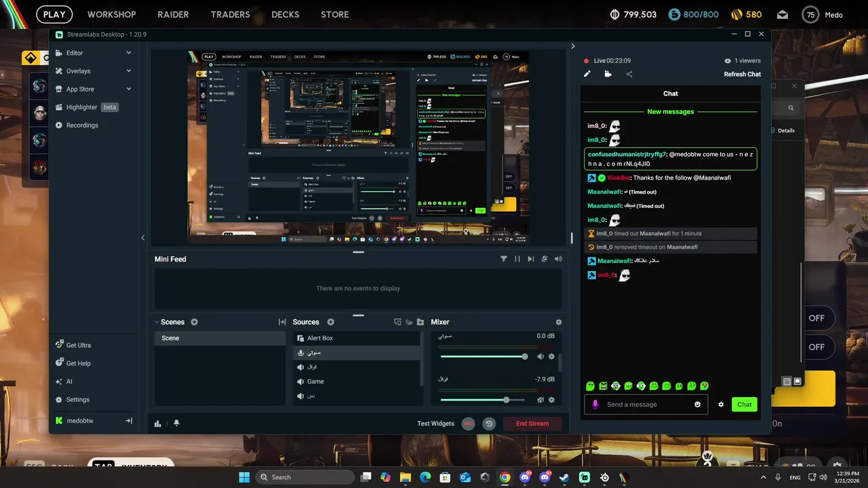Image resolution: width=868 pixels, height=488 pixels.
Task: Open Mixer panel settings gear
Action: 559,322
